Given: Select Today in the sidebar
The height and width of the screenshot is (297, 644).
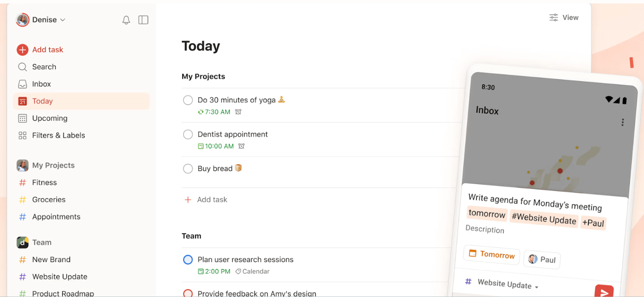Looking at the screenshot, I should click(42, 101).
